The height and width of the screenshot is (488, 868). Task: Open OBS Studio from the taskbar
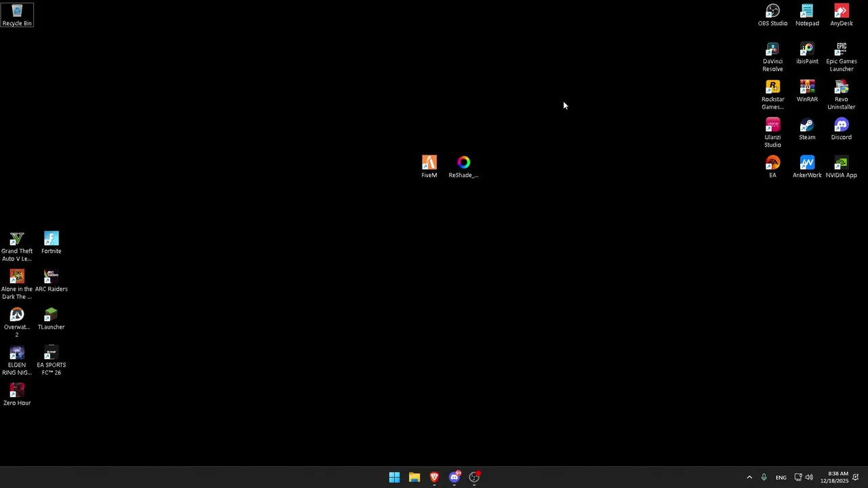click(x=474, y=477)
